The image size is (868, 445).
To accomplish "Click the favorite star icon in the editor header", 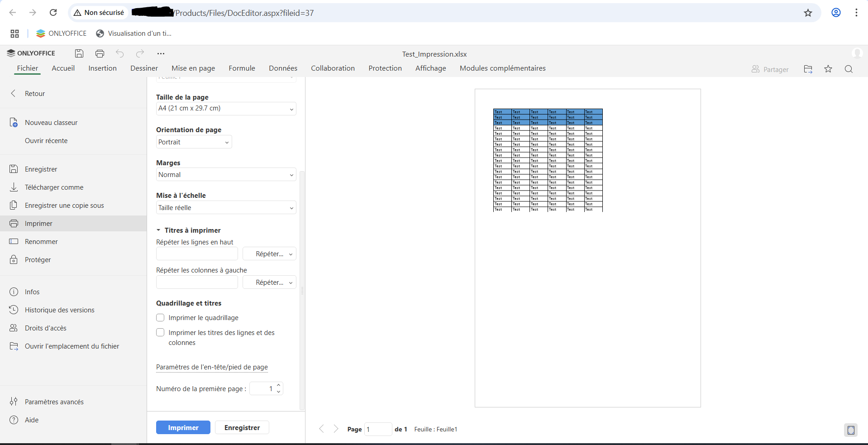I will [828, 69].
